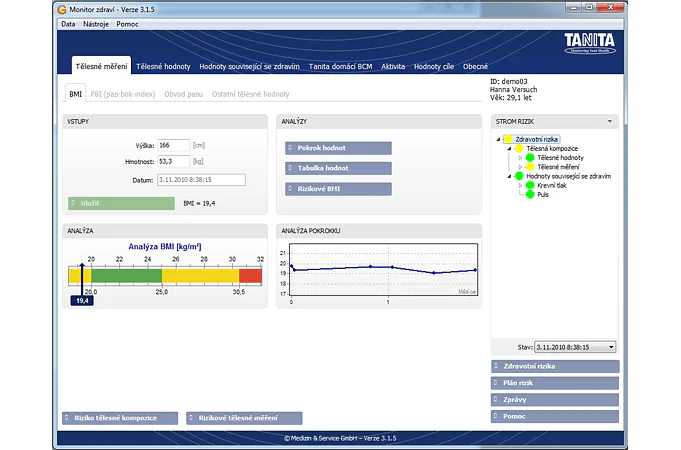Click the yellow Tělesná kompozice risk icon
This screenshot has height=450, width=681.
click(519, 148)
